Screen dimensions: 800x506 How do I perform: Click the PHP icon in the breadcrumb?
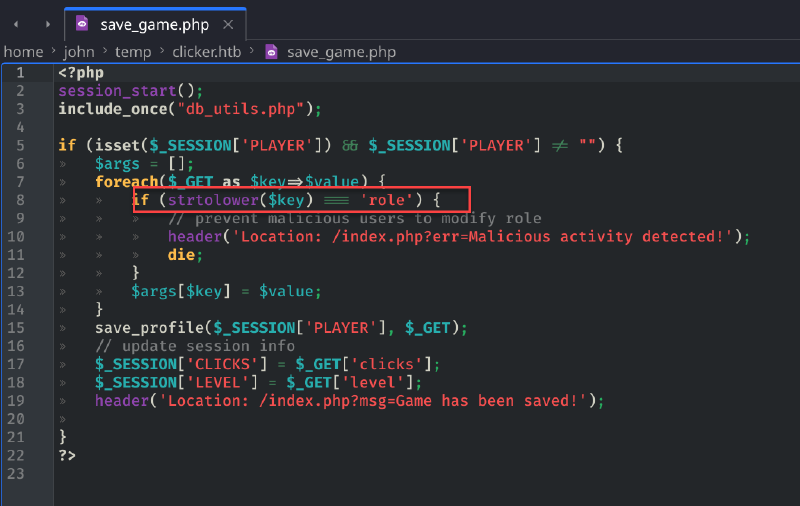[271, 52]
